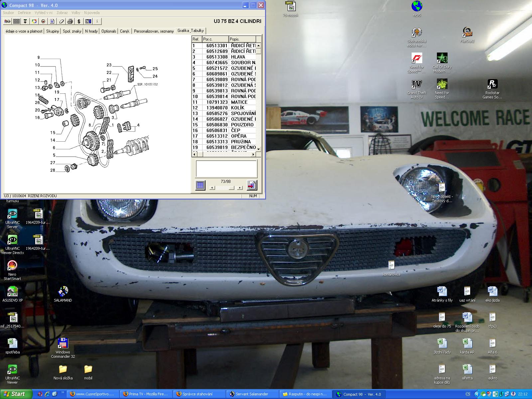Select part row 60513308 HLAVA
This screenshot has height=399, width=532.
pyautogui.click(x=226, y=57)
